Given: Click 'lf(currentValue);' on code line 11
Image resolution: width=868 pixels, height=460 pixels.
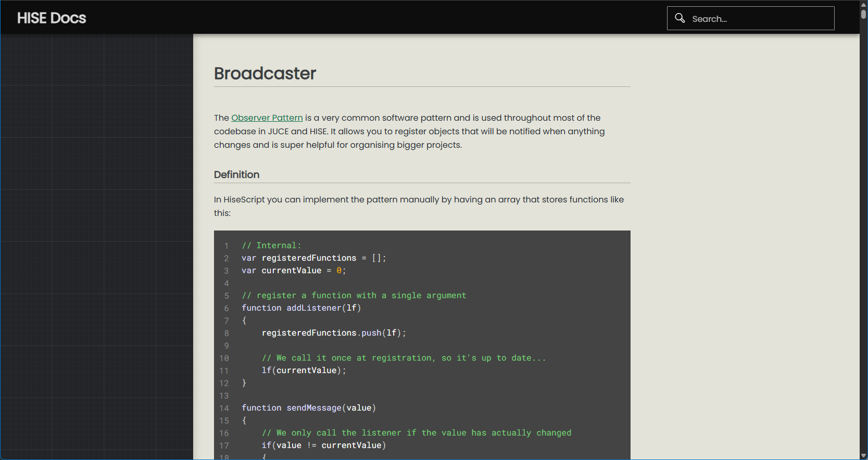Looking at the screenshot, I should 304,370.
